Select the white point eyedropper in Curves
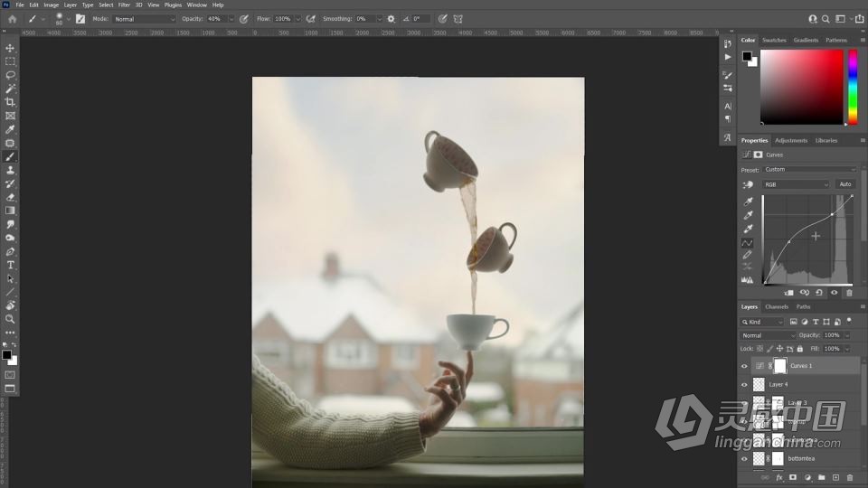 point(748,229)
